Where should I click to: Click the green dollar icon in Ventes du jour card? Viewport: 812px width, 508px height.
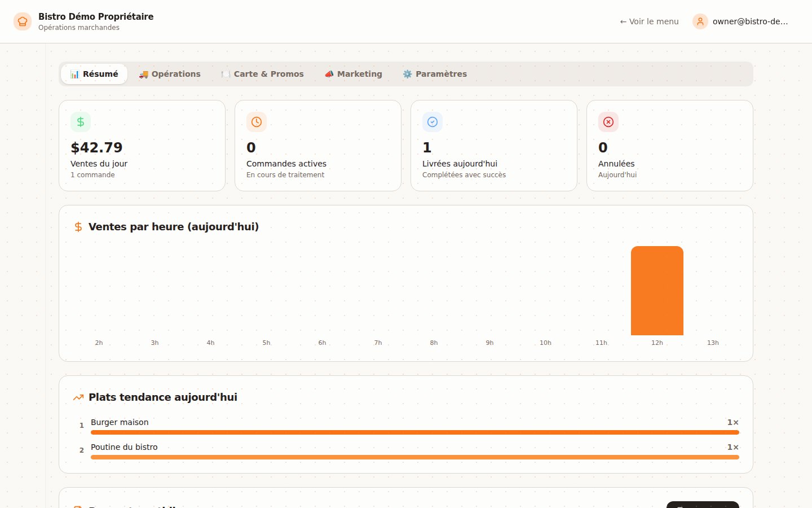click(81, 122)
